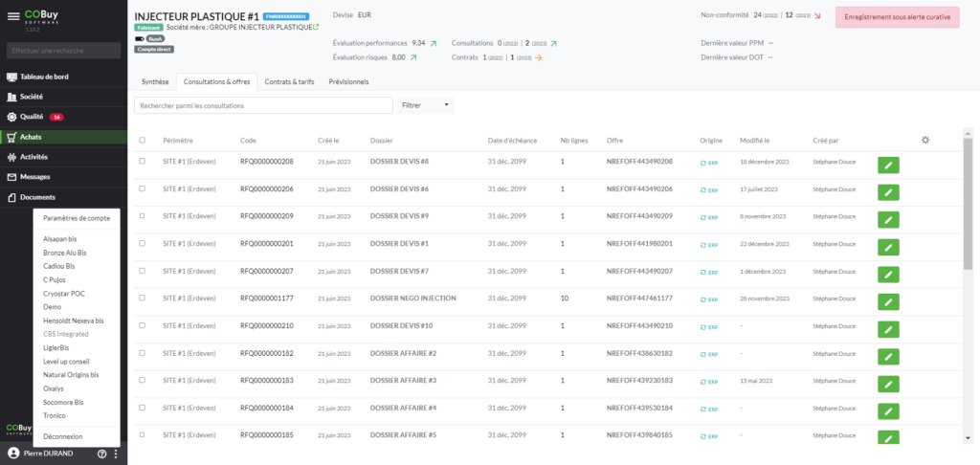Click green edit pencil for RFQ0000000208

[888, 166]
